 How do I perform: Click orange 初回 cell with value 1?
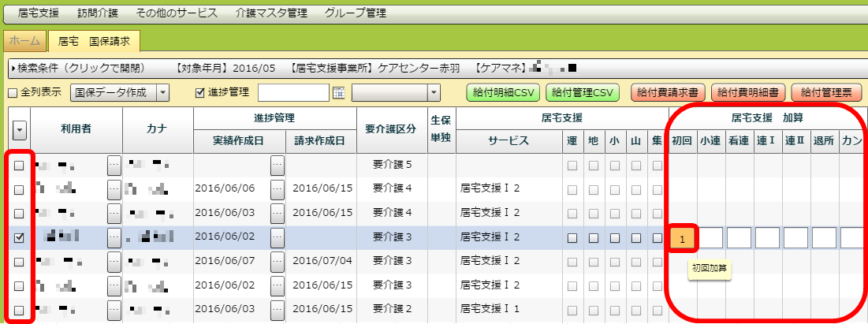pyautogui.click(x=682, y=238)
